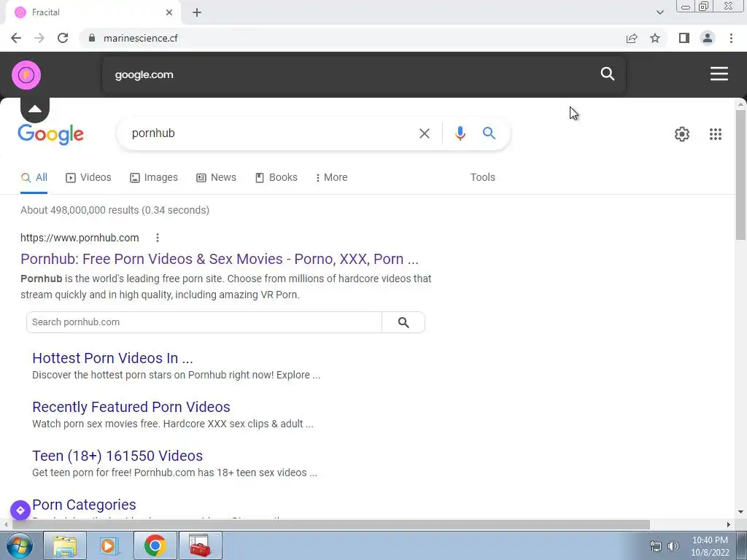Open Google settings gear
Image resolution: width=747 pixels, height=560 pixels.
682,134
